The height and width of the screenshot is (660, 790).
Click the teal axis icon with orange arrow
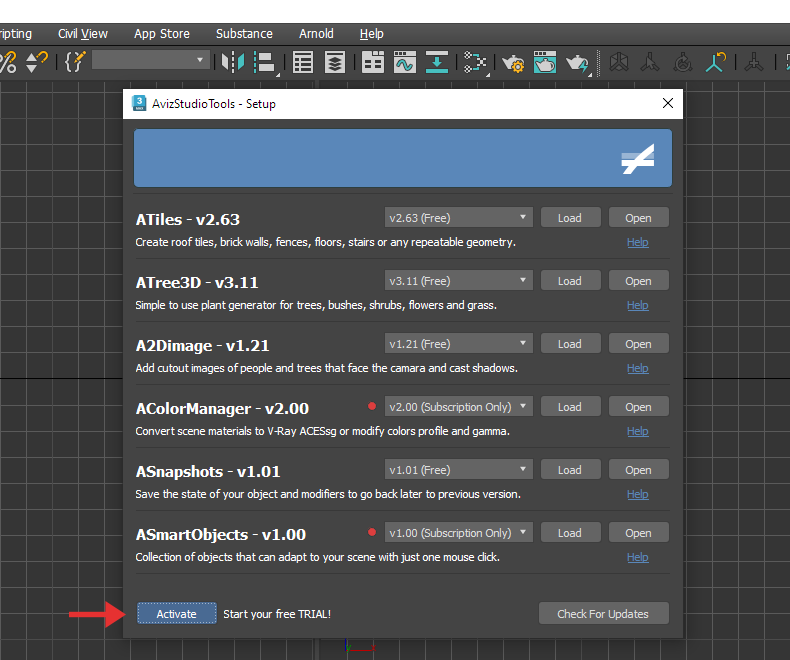(715, 62)
